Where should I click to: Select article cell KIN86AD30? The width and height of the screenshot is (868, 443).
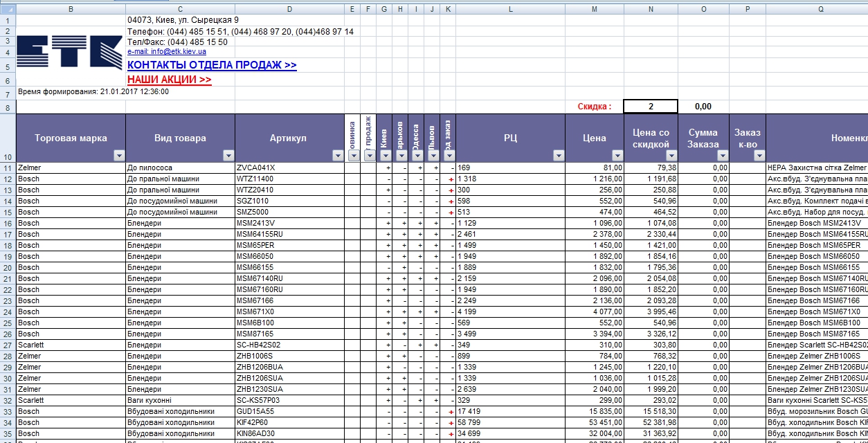(x=289, y=433)
